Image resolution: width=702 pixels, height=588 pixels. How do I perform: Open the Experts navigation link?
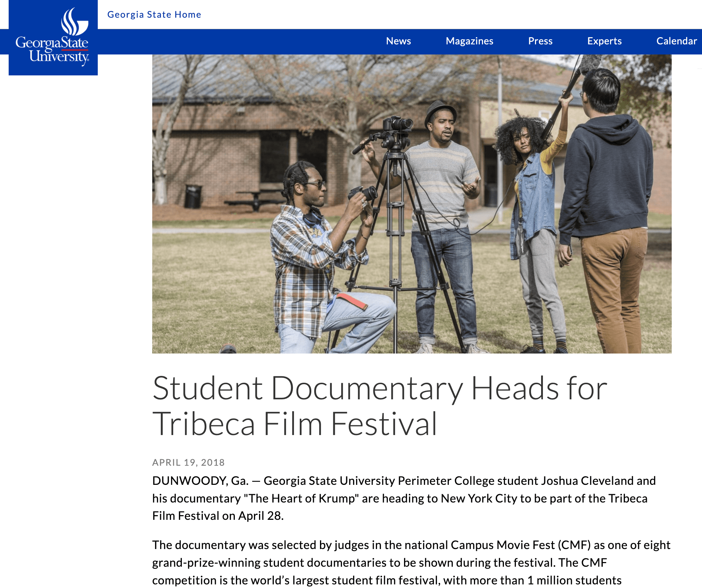[604, 41]
